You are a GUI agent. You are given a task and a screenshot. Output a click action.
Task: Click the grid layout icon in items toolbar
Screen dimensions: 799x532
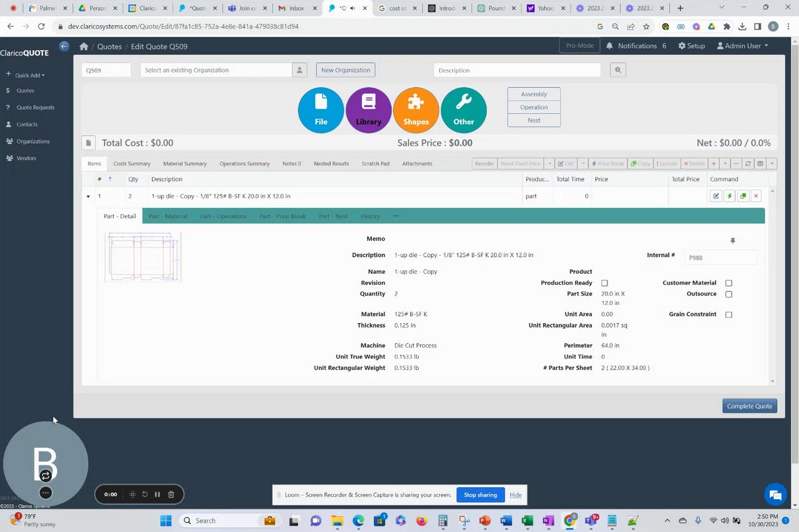(760, 163)
